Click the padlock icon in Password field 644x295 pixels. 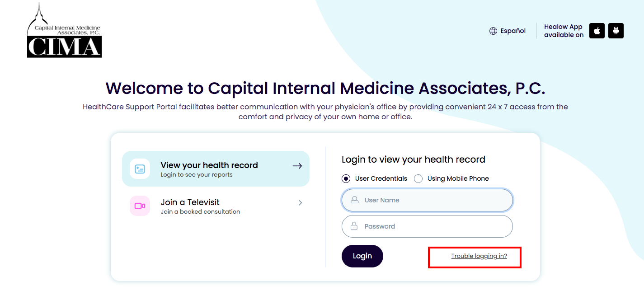[354, 226]
